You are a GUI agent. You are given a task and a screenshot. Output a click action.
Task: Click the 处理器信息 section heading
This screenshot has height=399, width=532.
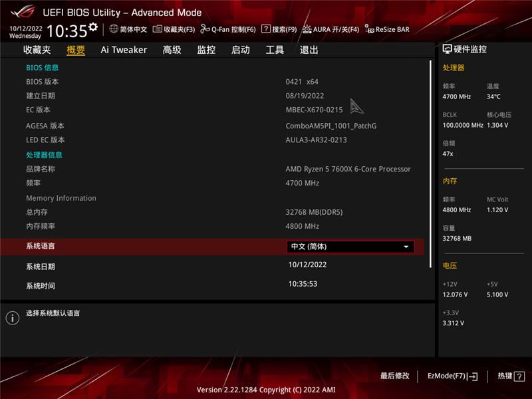(44, 155)
